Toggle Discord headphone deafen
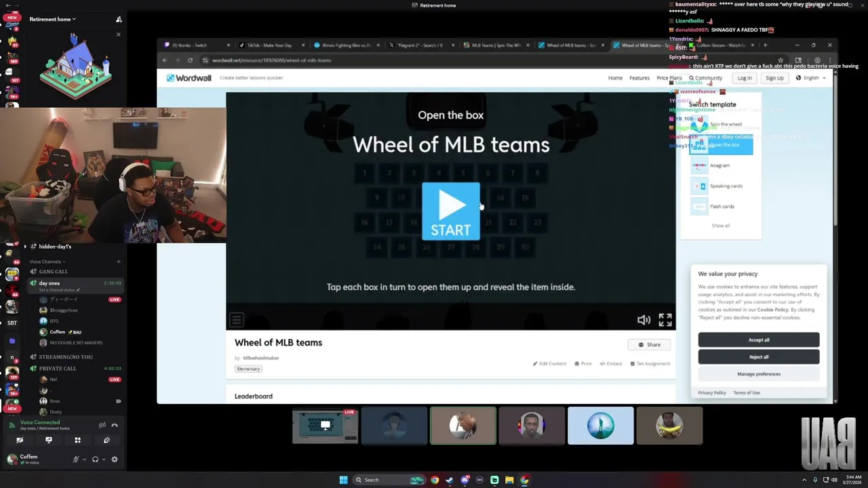 [x=95, y=460]
